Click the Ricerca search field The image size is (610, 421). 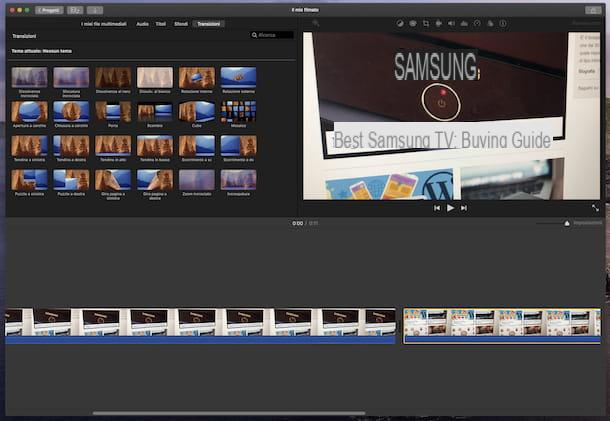click(272, 35)
